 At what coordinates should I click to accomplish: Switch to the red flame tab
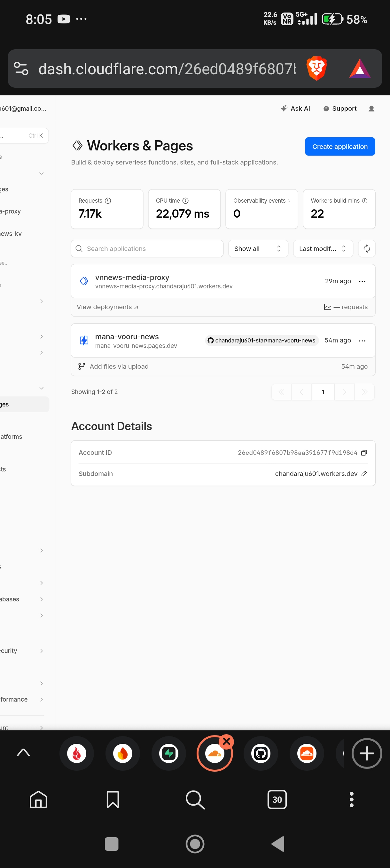tap(77, 753)
